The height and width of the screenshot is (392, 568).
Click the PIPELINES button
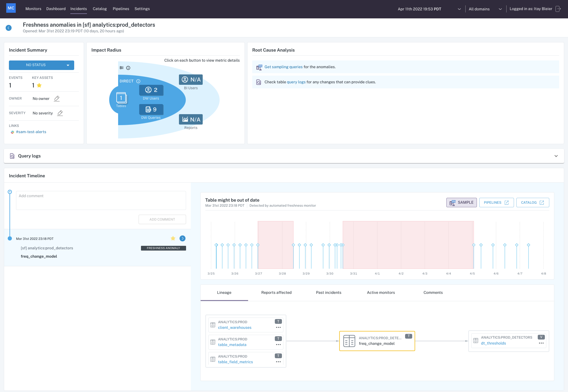pos(496,203)
